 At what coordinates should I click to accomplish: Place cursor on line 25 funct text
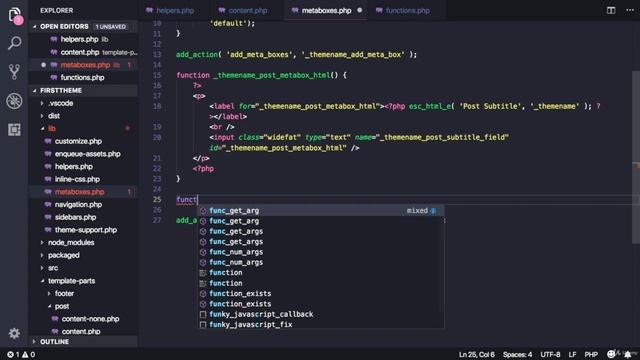(x=187, y=200)
